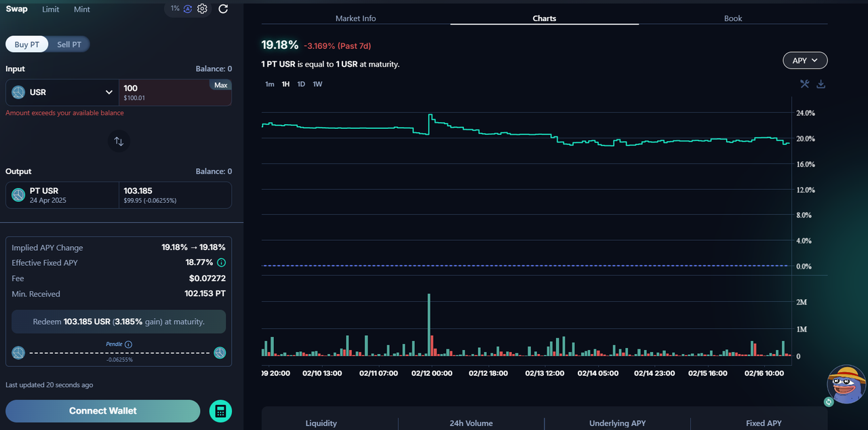This screenshot has height=430, width=868.
Task: Swap input and output with arrows icon
Action: point(119,141)
